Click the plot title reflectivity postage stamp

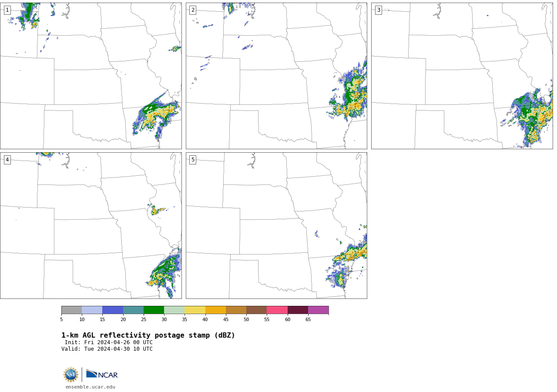coord(148,335)
